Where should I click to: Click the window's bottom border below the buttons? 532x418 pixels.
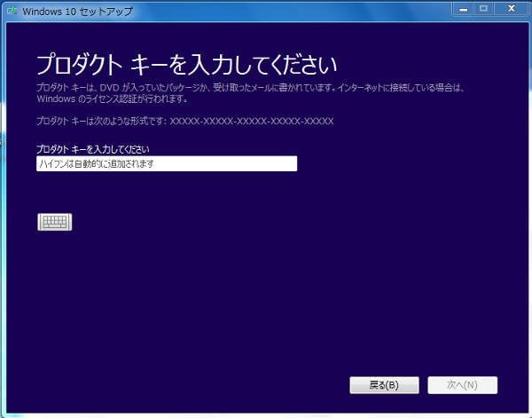(x=266, y=412)
